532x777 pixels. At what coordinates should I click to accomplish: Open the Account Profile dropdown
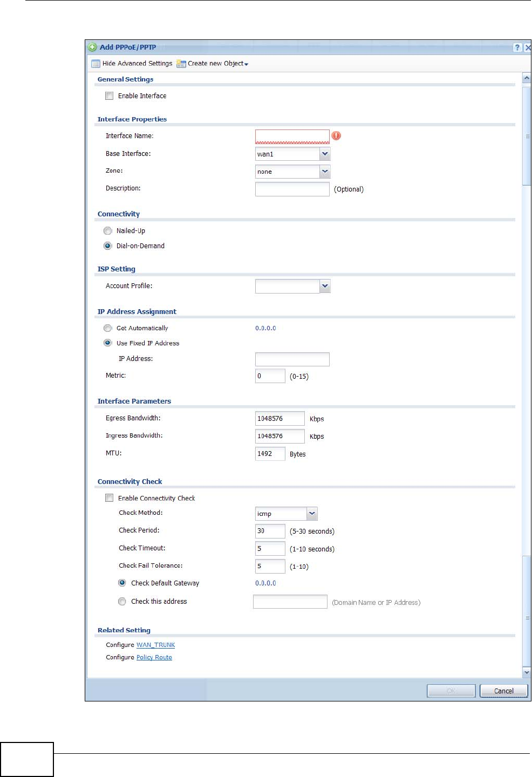click(325, 286)
